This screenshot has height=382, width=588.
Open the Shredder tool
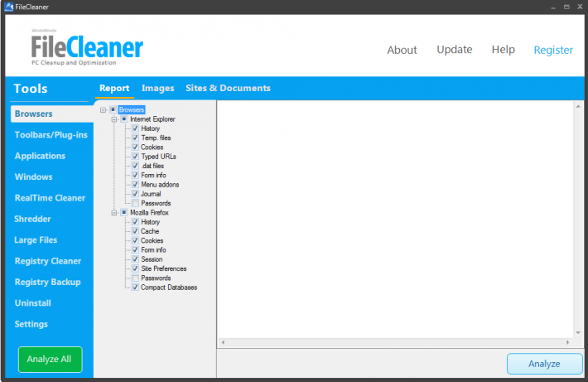[32, 219]
